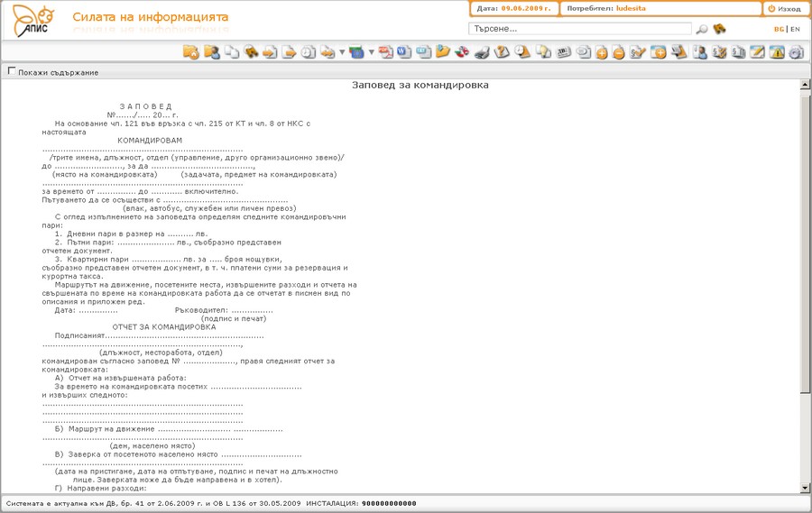Click the question mark help document icon
Viewport: 812px width, 513px height.
[x=502, y=51]
